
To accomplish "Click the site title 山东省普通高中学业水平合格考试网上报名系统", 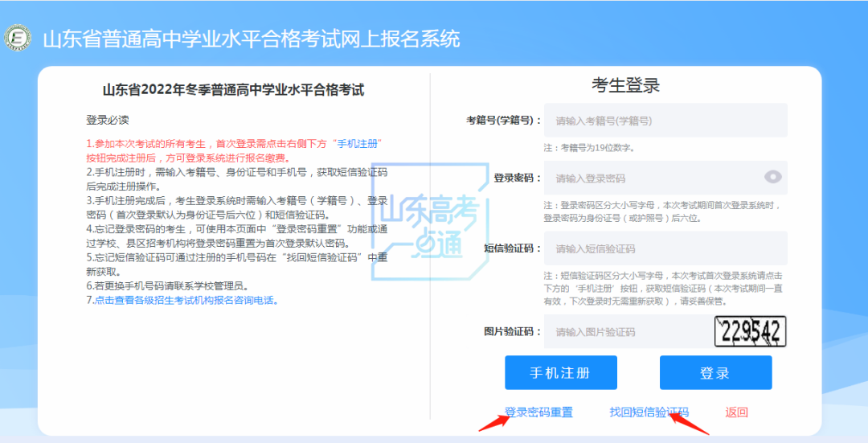I will click(252, 39).
